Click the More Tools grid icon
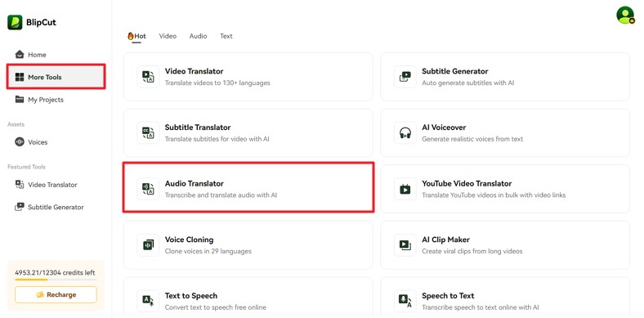 tap(20, 77)
